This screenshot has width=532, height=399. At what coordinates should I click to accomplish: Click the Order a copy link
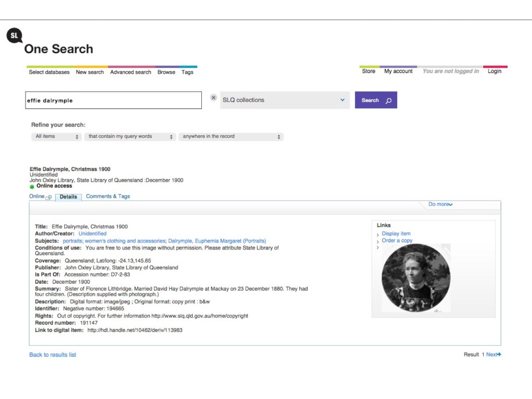click(x=397, y=241)
